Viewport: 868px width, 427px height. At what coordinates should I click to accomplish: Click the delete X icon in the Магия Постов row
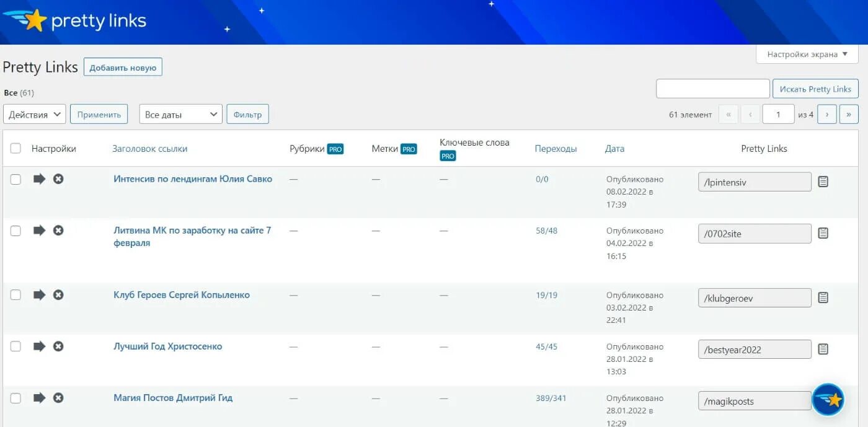(58, 398)
